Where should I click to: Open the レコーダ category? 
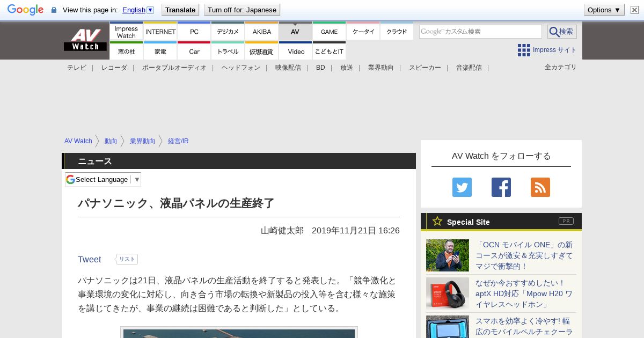114,68
